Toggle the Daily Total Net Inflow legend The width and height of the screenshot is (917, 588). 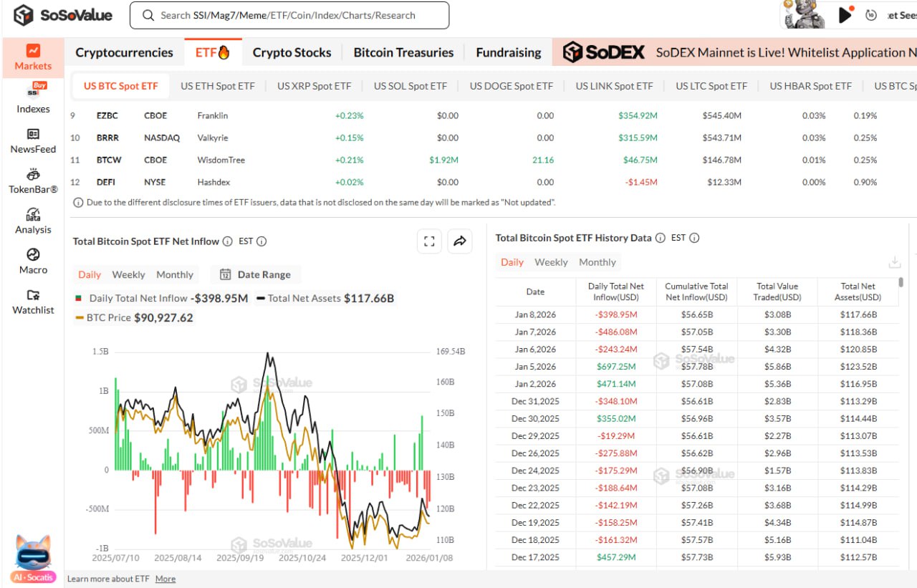tap(138, 298)
